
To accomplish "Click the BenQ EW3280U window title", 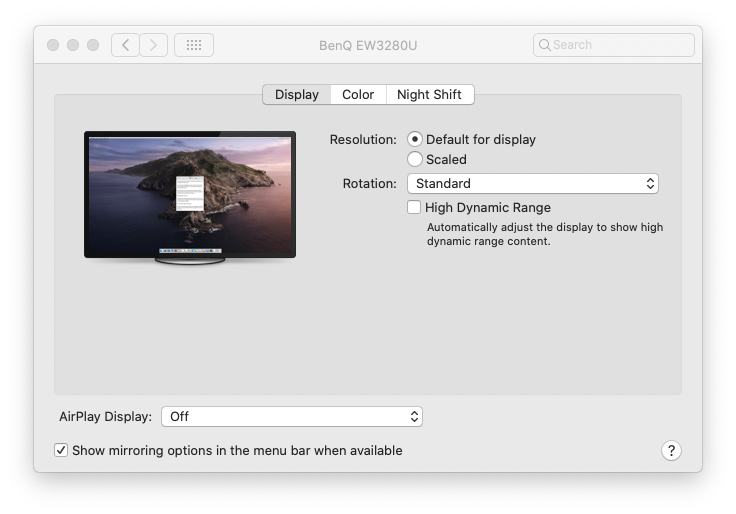I will click(368, 46).
